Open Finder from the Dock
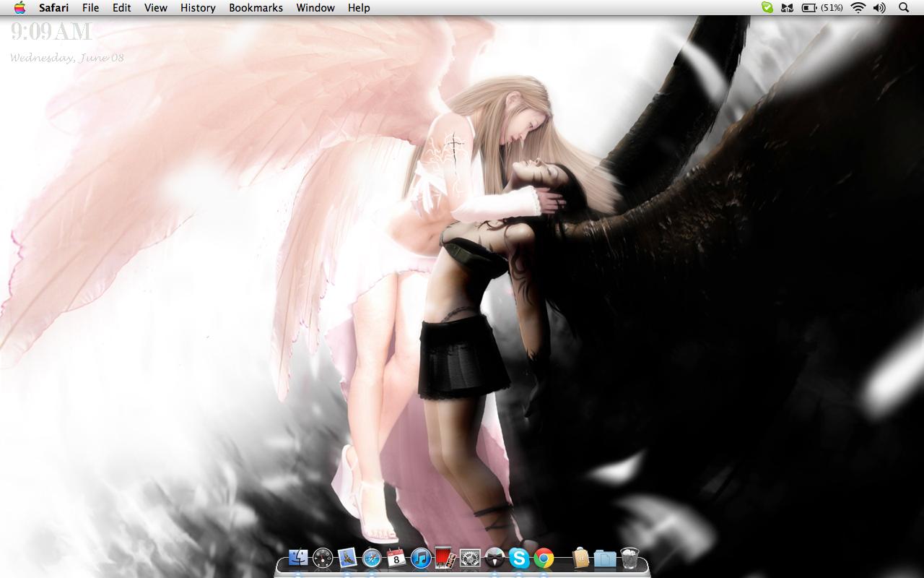Viewport: 924px width, 578px height. (298, 557)
